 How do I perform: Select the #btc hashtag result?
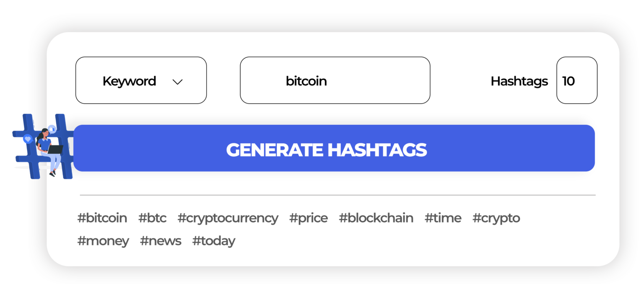[x=152, y=218]
